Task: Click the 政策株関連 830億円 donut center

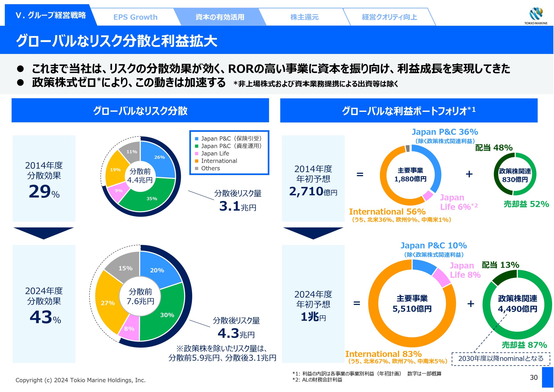Action: click(x=515, y=175)
